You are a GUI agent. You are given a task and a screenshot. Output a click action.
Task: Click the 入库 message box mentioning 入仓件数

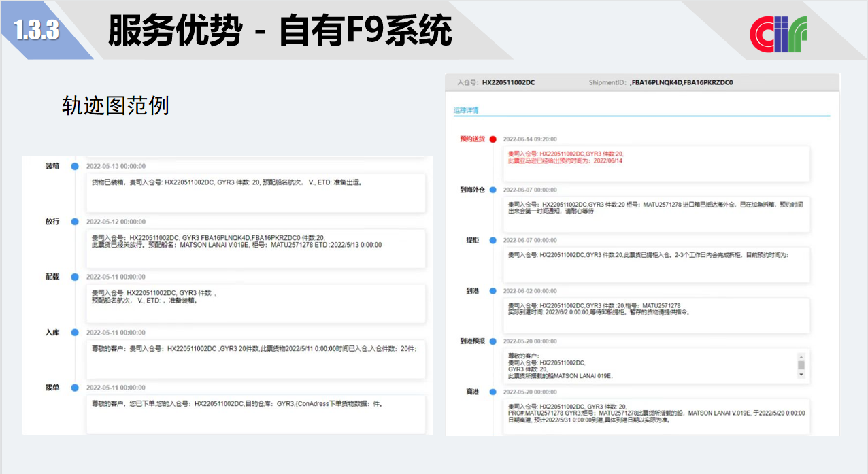256,359
